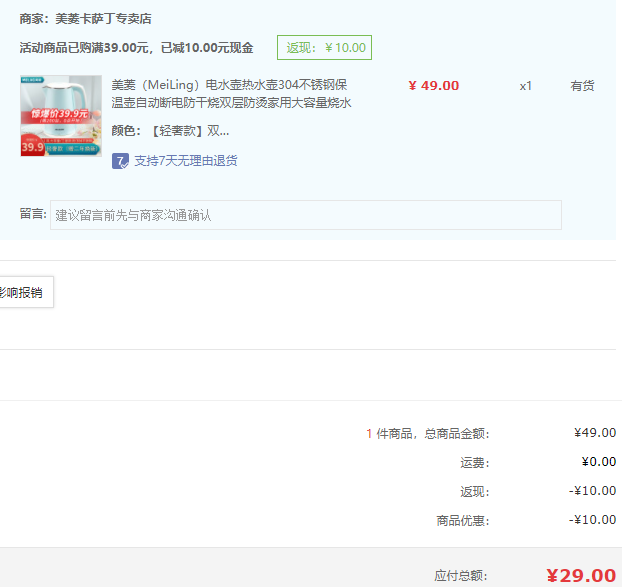Select the merchant name 美菱卡萨丁专卖店
622x587 pixels.
click(x=104, y=19)
